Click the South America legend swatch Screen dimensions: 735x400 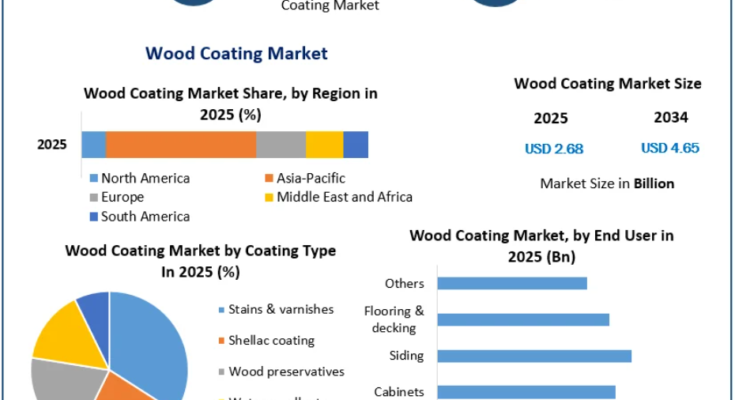tap(94, 217)
